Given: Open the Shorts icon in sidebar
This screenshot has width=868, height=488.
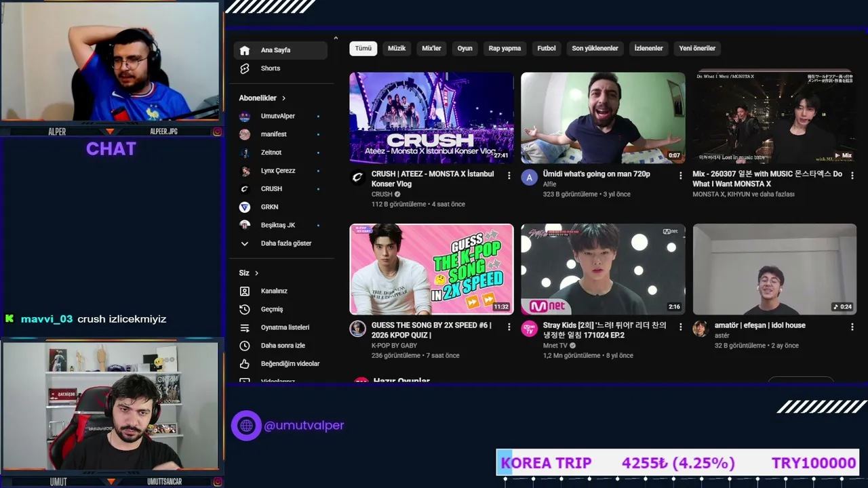Looking at the screenshot, I should (x=245, y=68).
